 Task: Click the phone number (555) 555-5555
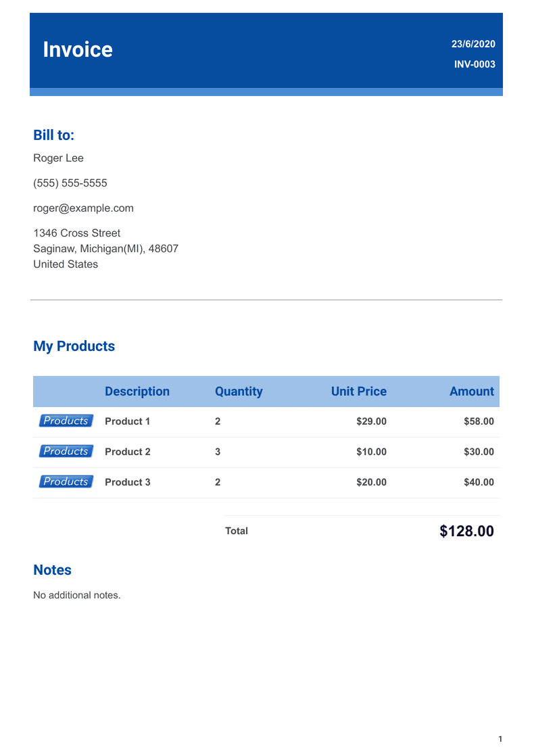pos(70,183)
